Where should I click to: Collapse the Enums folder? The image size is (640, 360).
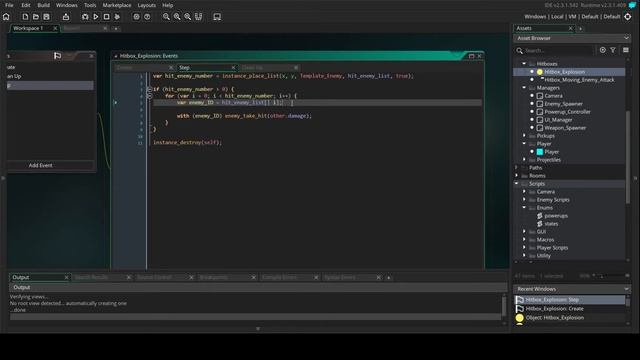[524, 207]
